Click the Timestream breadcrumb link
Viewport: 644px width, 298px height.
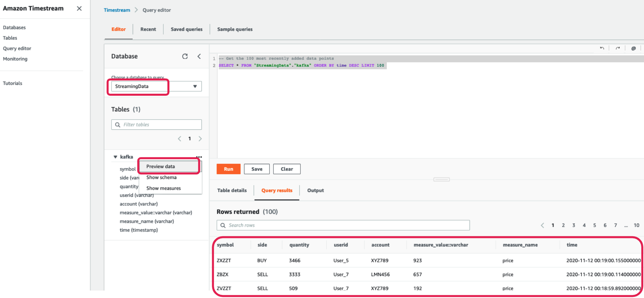[117, 10]
